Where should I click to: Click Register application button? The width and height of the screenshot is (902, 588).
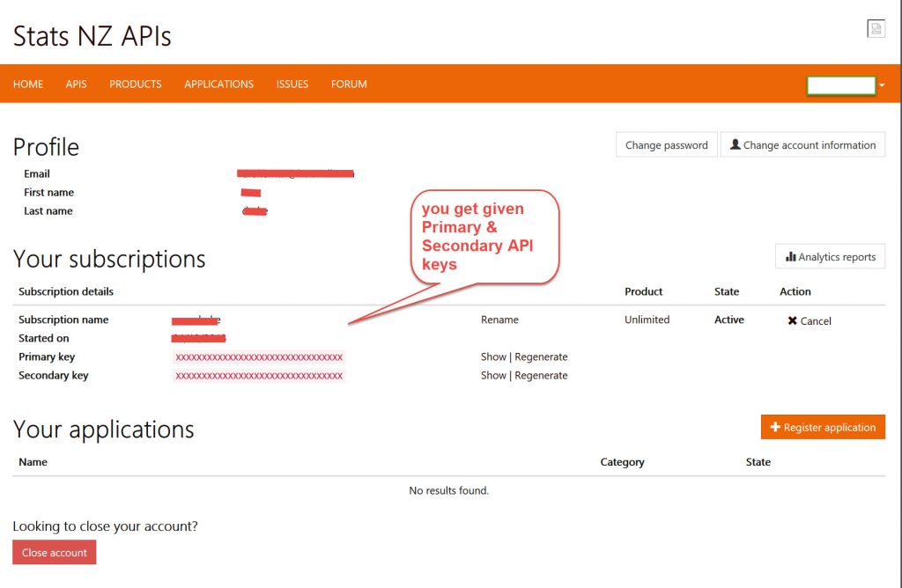(x=823, y=427)
